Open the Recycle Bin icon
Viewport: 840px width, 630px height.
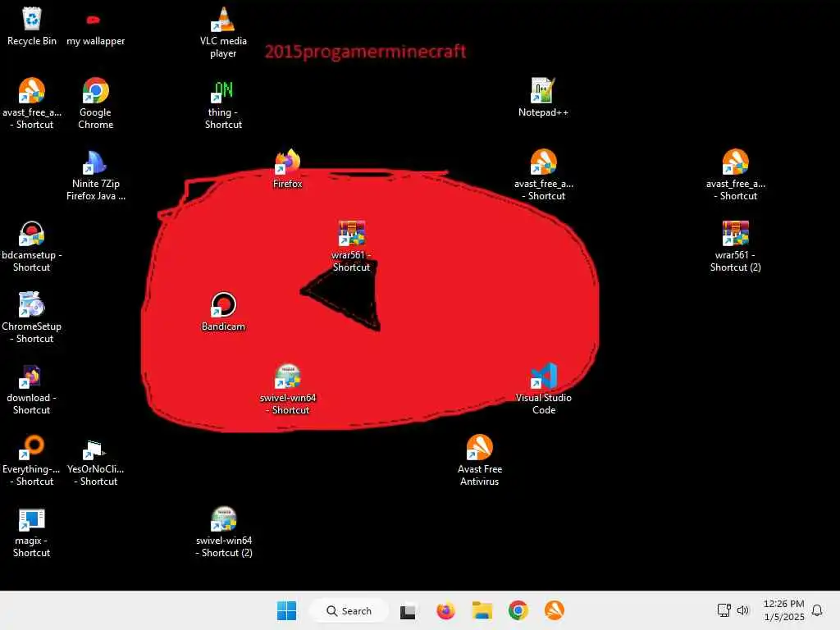pos(32,25)
